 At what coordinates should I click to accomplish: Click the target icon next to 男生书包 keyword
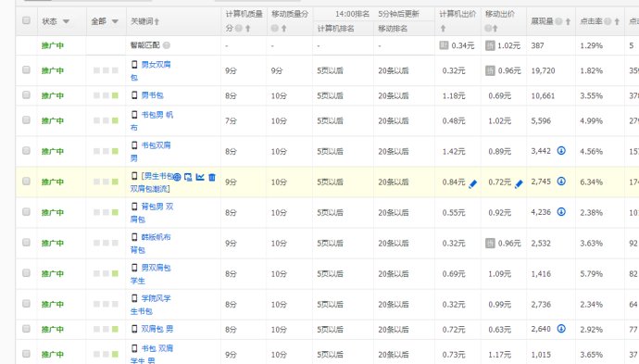[x=177, y=177]
